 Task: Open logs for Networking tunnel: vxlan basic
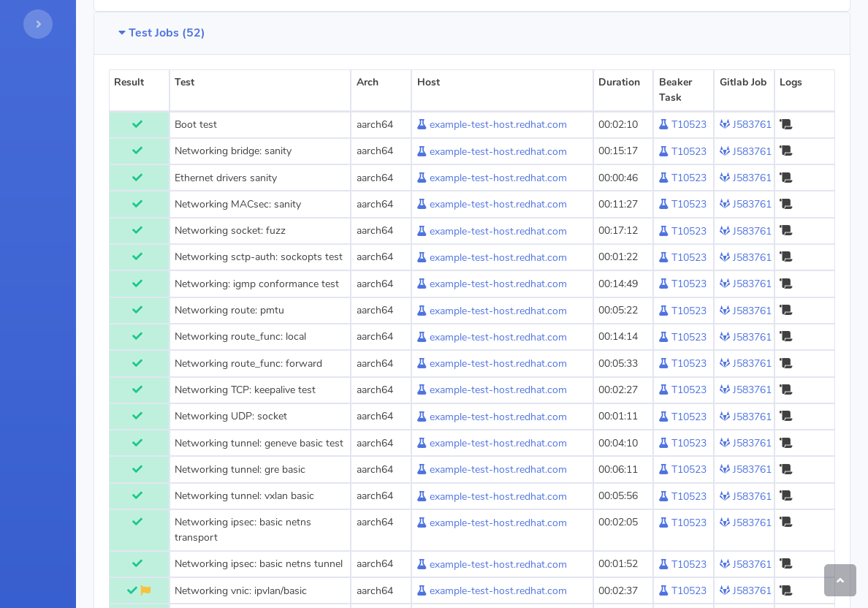[785, 495]
